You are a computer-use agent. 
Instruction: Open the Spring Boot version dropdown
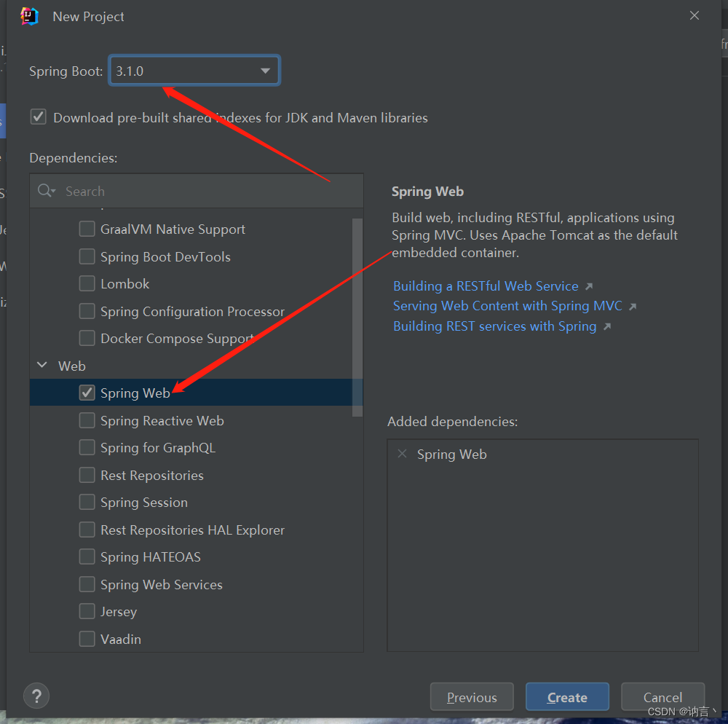(194, 71)
